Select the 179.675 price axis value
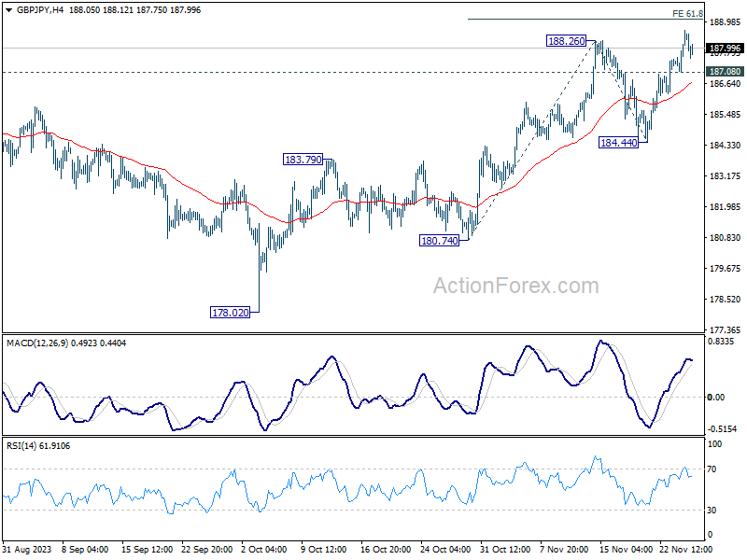The image size is (747, 560). pos(726,268)
